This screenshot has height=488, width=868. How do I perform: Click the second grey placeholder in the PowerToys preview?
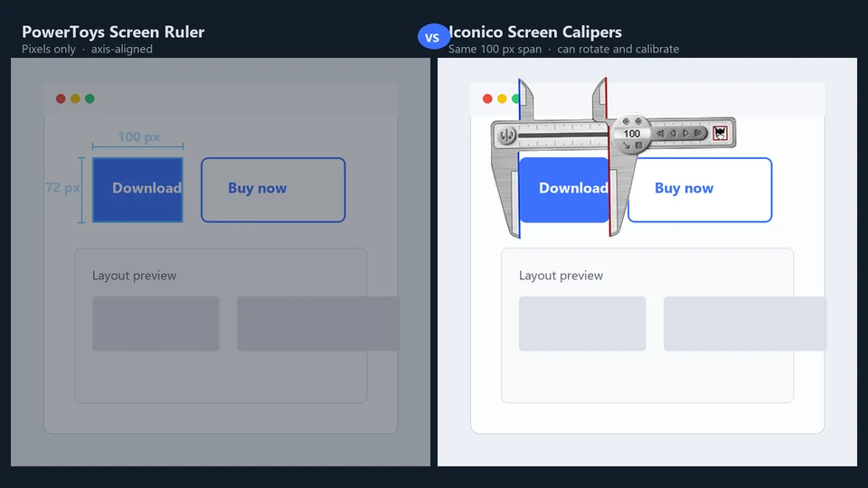coord(318,324)
